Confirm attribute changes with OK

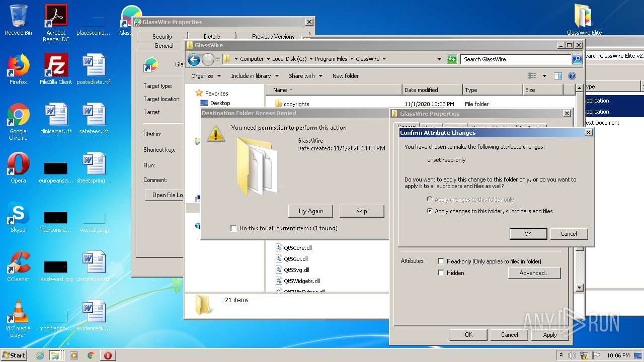[x=528, y=234]
